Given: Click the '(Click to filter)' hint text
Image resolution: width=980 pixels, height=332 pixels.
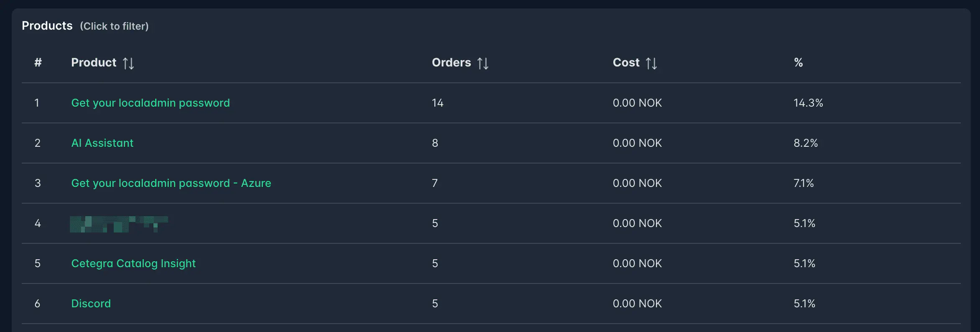Looking at the screenshot, I should (x=114, y=26).
